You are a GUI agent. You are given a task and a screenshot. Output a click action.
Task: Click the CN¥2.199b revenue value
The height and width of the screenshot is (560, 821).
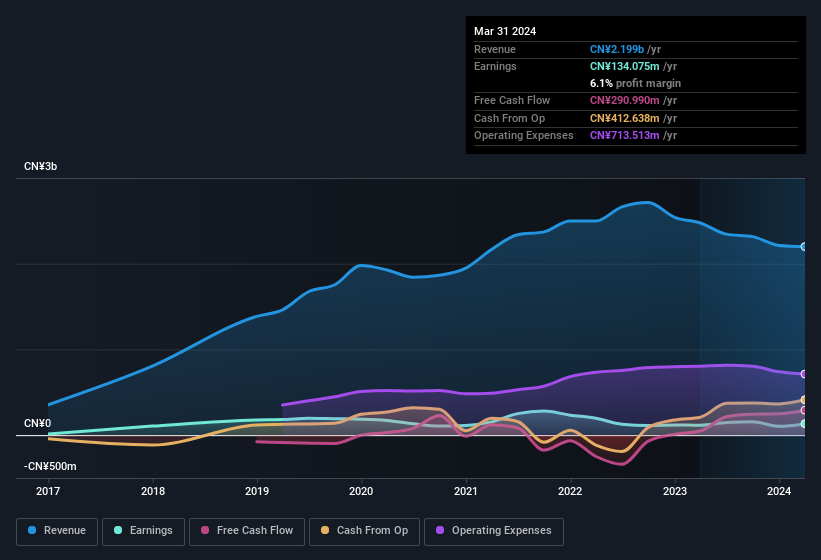(617, 49)
